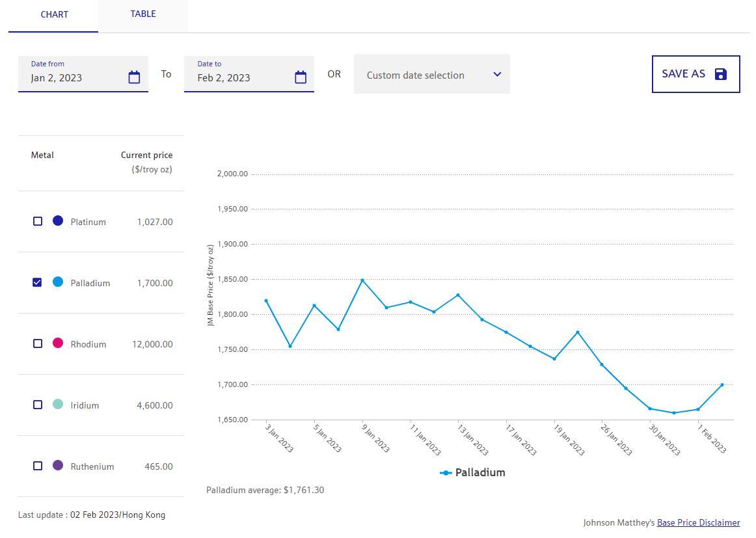Open the Base Price Disclaimer link
Screen dimensions: 756x538
click(x=698, y=522)
